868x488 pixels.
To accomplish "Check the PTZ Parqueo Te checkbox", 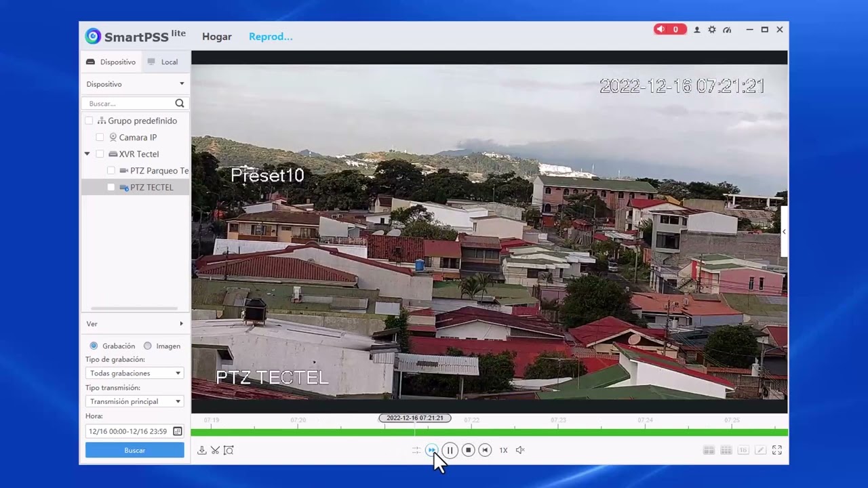I will click(111, 171).
